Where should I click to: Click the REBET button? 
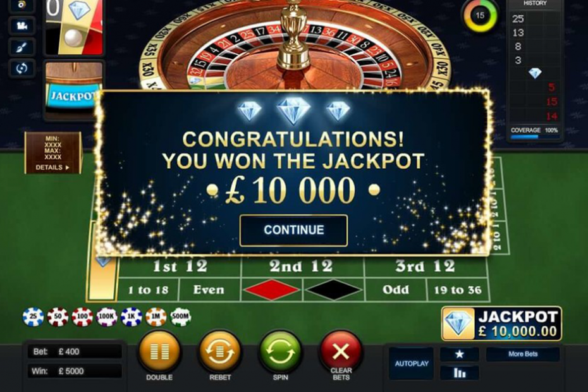click(220, 352)
